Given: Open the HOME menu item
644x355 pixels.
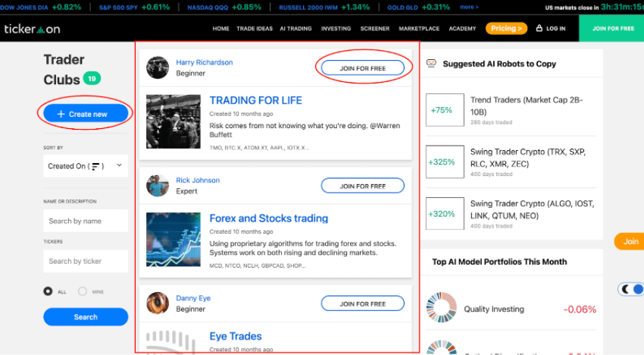Looking at the screenshot, I should [221, 28].
